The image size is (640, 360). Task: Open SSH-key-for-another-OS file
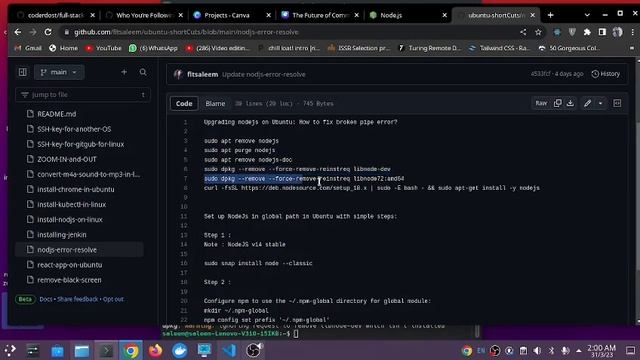pos(74,129)
